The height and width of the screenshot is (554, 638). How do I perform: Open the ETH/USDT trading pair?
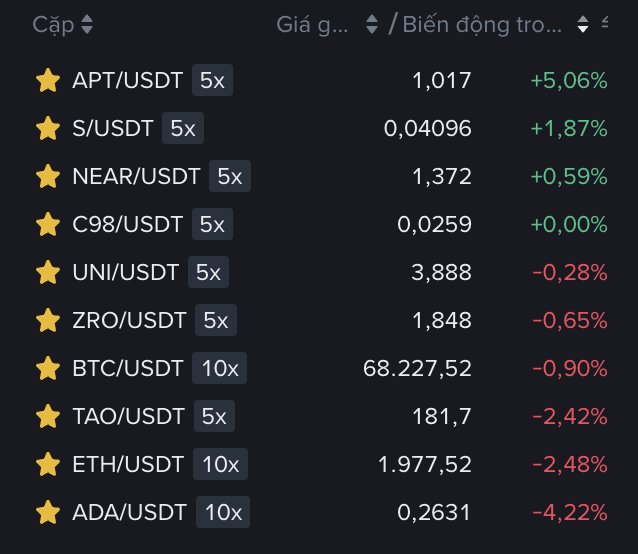[x=128, y=465]
